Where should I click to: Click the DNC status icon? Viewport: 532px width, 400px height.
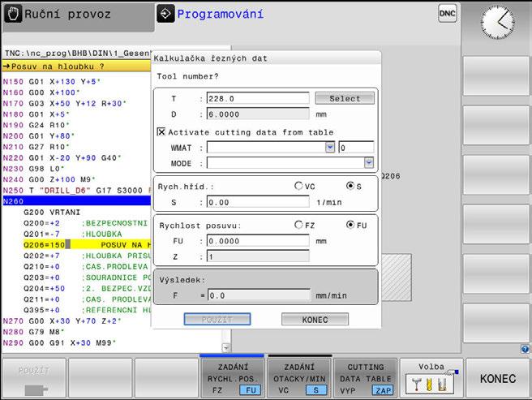tap(447, 14)
